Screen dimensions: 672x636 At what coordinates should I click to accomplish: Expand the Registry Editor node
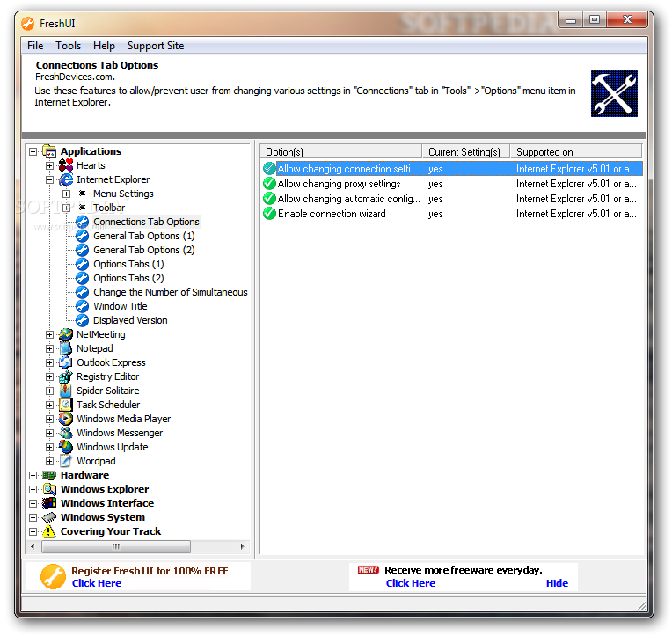(50, 377)
